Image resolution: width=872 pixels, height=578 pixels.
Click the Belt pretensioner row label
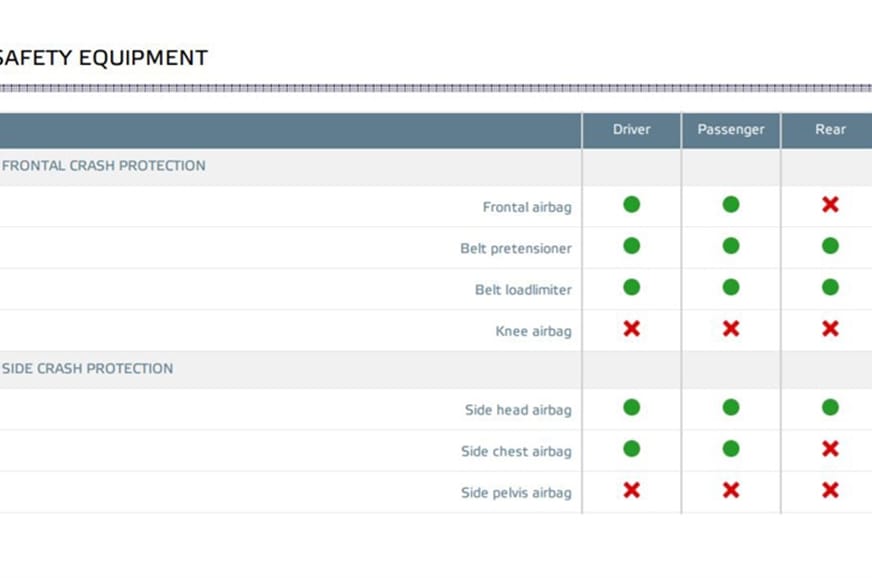(516, 249)
